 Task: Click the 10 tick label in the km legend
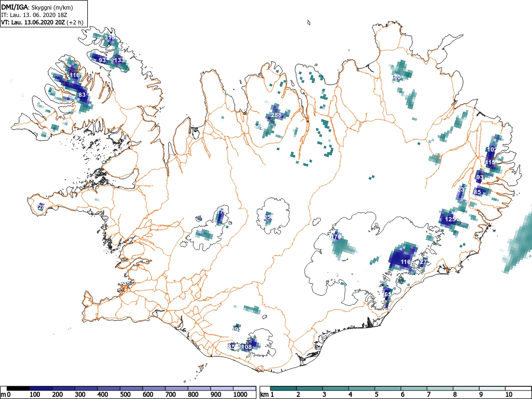[509, 394]
